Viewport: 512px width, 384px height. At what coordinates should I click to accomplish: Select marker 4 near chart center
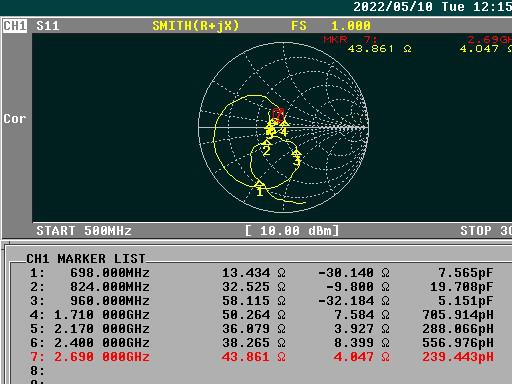284,129
